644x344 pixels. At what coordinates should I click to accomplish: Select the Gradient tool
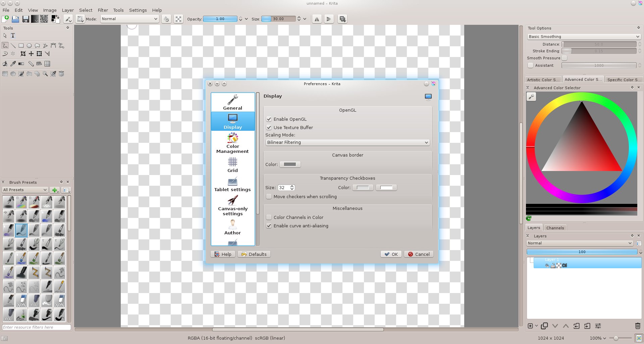point(21,64)
